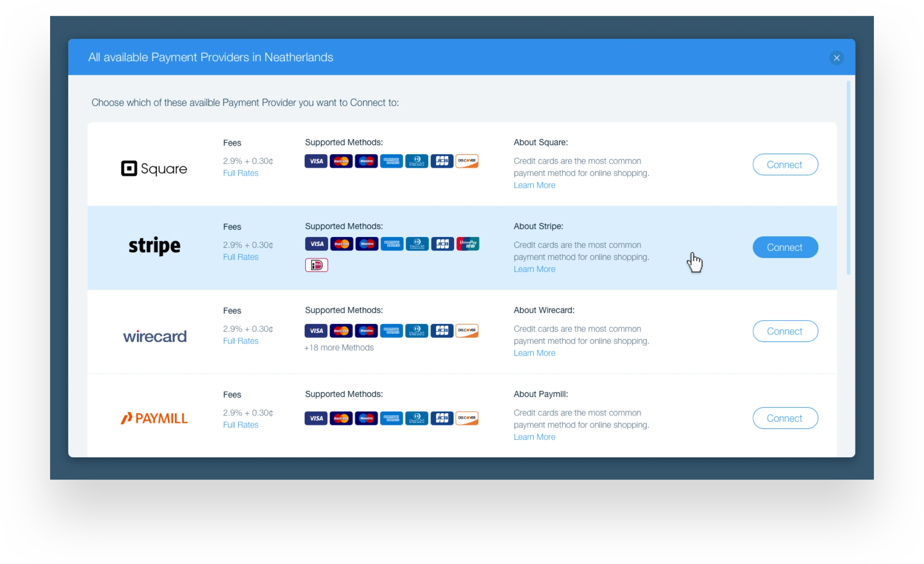Close the Payment Providers dialog
The width and height of the screenshot is (924, 564).
836,58
